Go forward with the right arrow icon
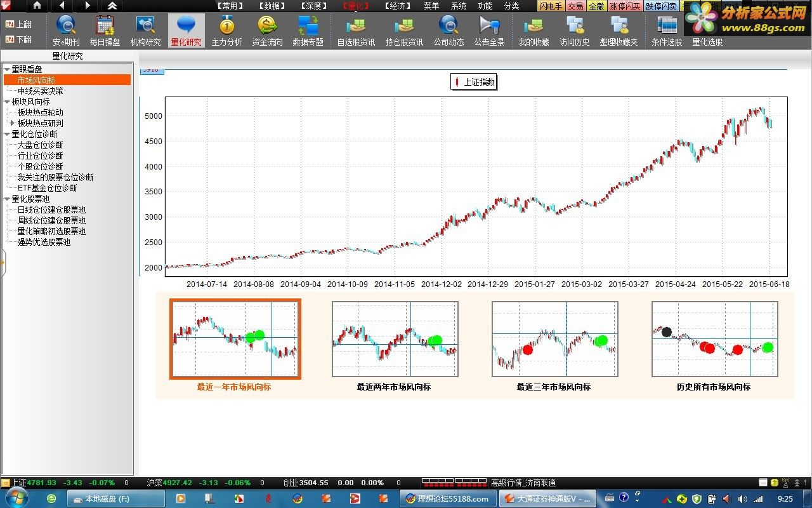Screen dimensions: 812x508 87,6
